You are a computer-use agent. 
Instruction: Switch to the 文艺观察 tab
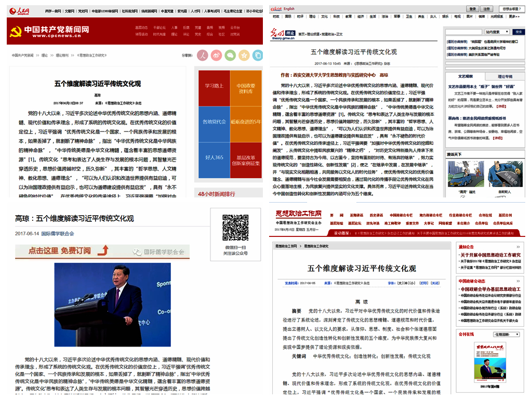(x=465, y=76)
